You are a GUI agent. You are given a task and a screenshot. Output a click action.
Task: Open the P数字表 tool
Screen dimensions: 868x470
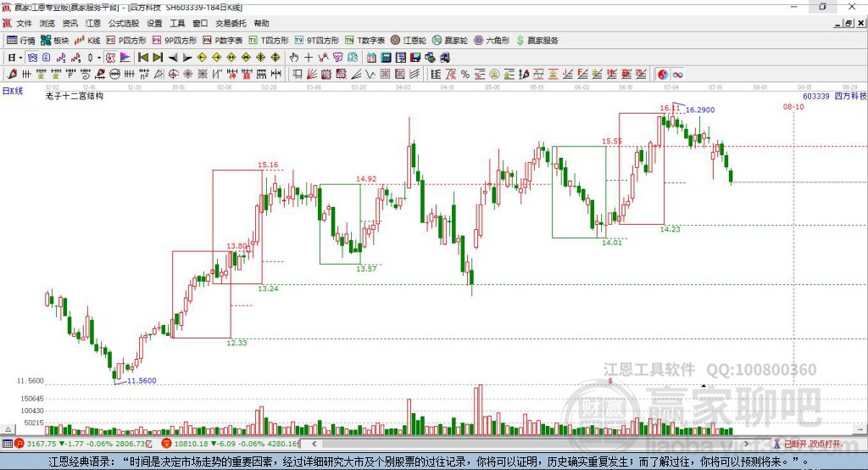point(223,41)
